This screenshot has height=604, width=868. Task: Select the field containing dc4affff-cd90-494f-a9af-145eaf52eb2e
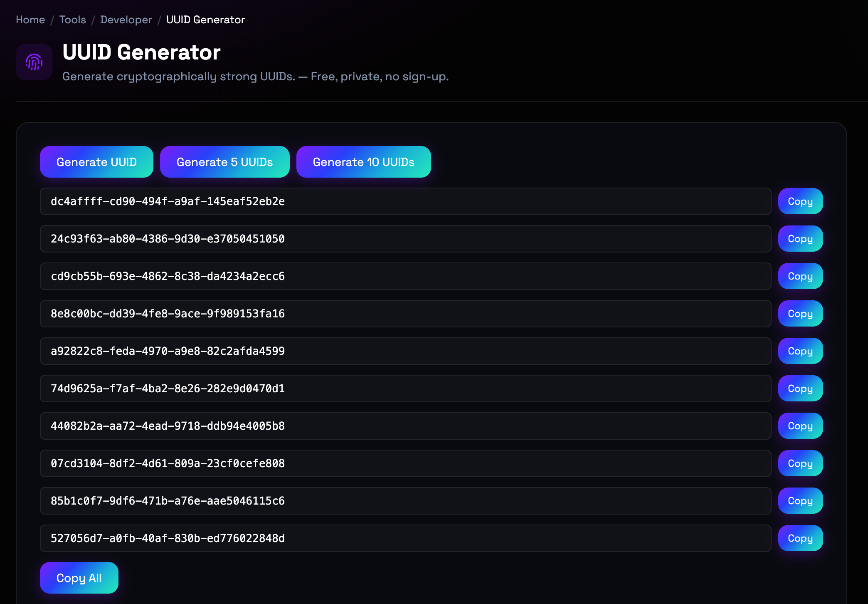[x=406, y=201]
